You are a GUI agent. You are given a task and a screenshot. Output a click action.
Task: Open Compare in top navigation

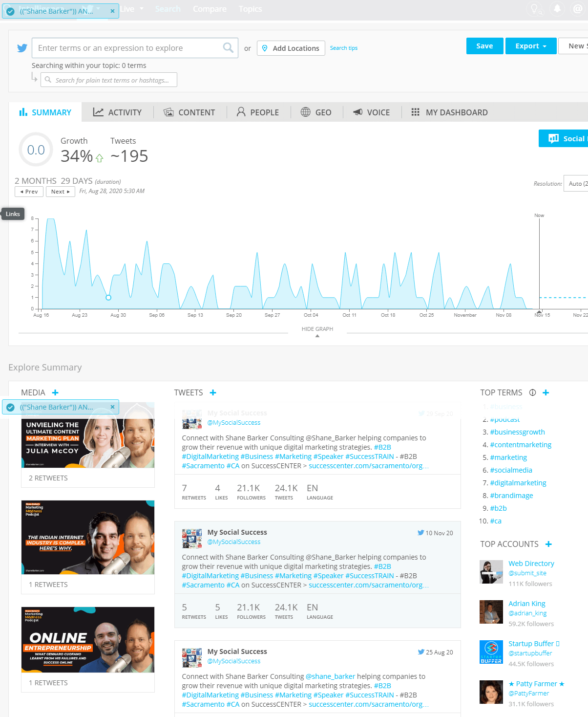pyautogui.click(x=210, y=9)
